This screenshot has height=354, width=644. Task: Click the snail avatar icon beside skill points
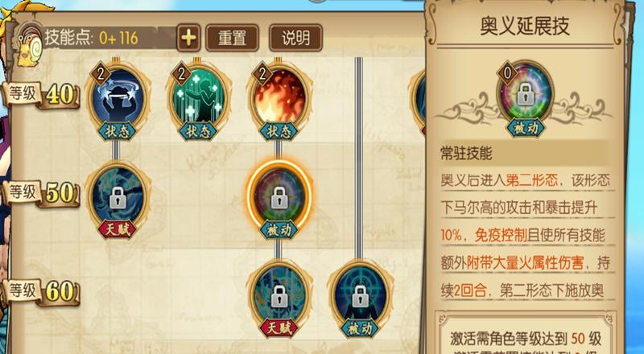tap(30, 45)
